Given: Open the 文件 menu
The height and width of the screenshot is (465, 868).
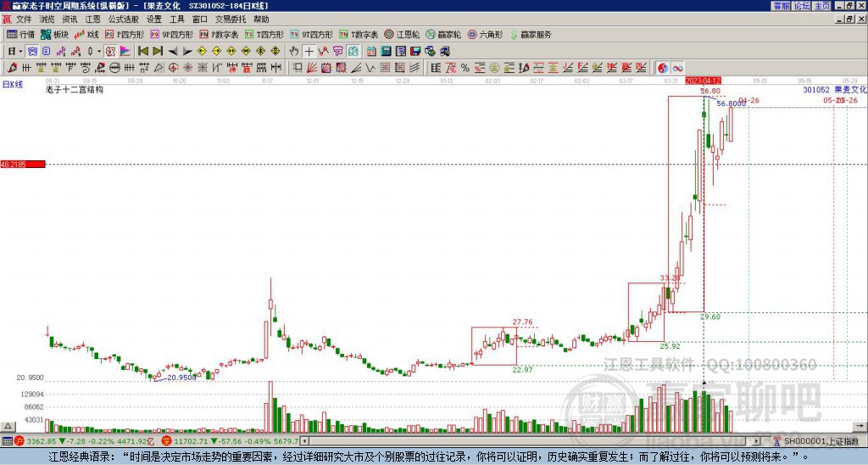Looking at the screenshot, I should (x=24, y=20).
